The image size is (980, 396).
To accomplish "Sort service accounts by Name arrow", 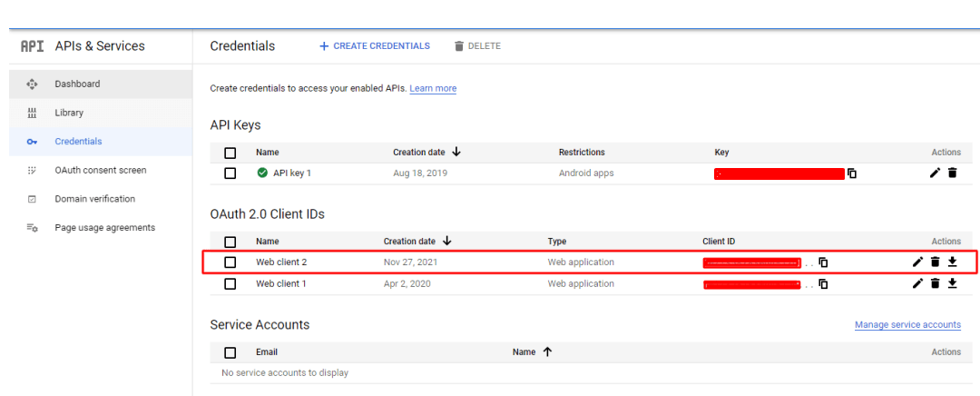I will click(547, 352).
